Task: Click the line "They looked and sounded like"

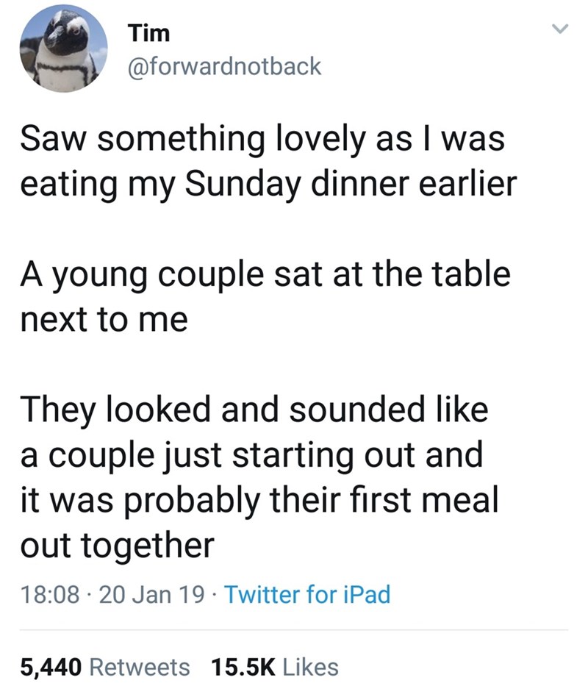Action: [255, 411]
